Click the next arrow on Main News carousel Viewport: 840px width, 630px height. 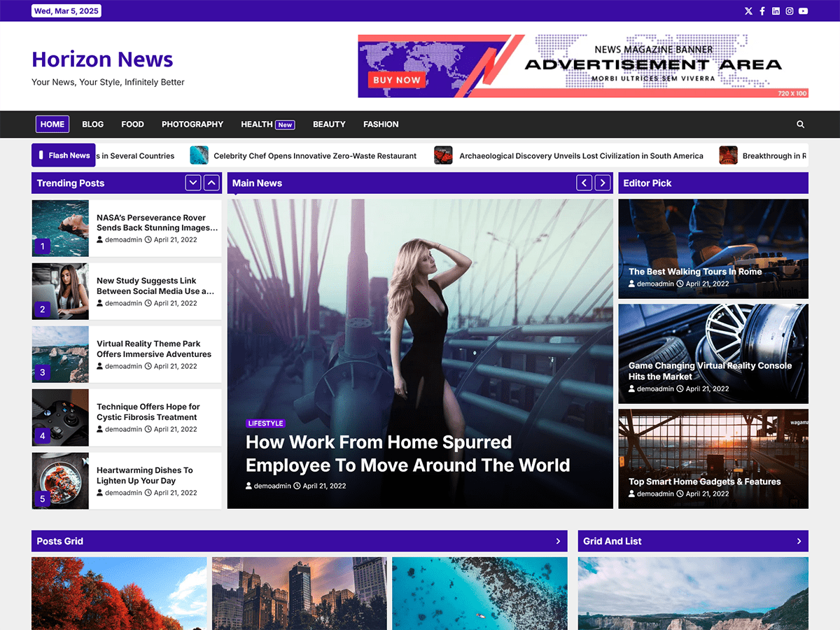coord(602,183)
